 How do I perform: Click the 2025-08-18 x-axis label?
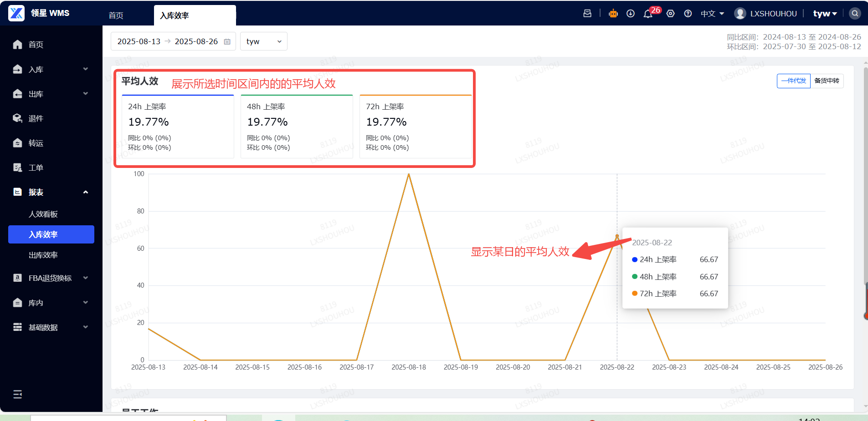click(x=409, y=367)
